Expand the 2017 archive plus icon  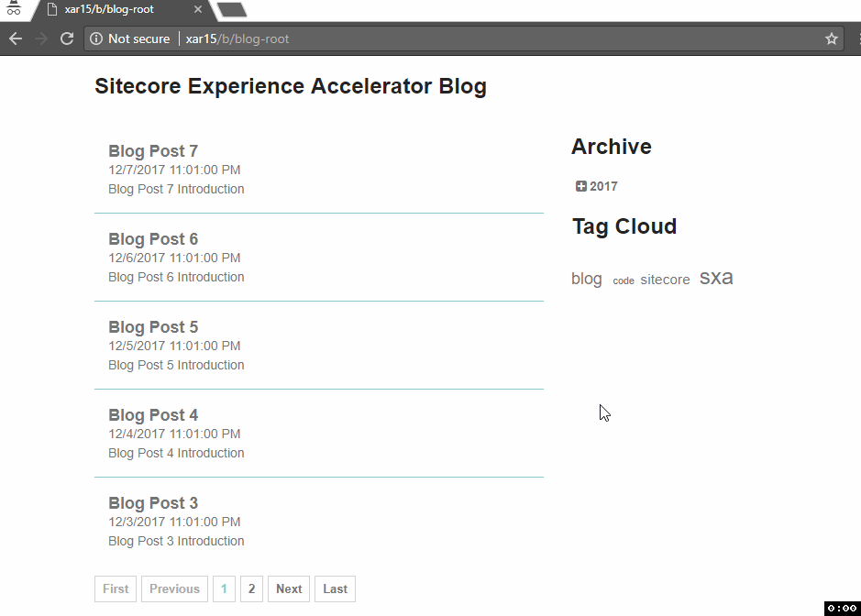pyautogui.click(x=581, y=186)
